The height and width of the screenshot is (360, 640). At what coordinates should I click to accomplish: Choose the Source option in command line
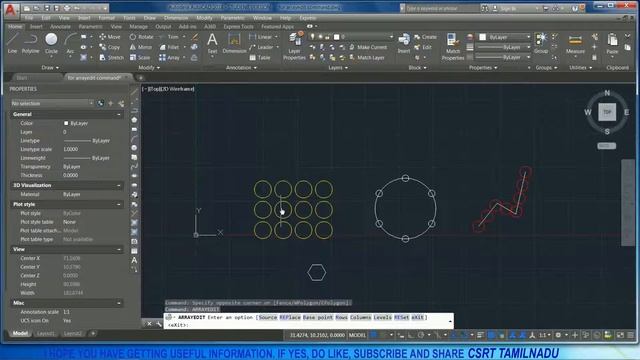[x=268, y=317]
